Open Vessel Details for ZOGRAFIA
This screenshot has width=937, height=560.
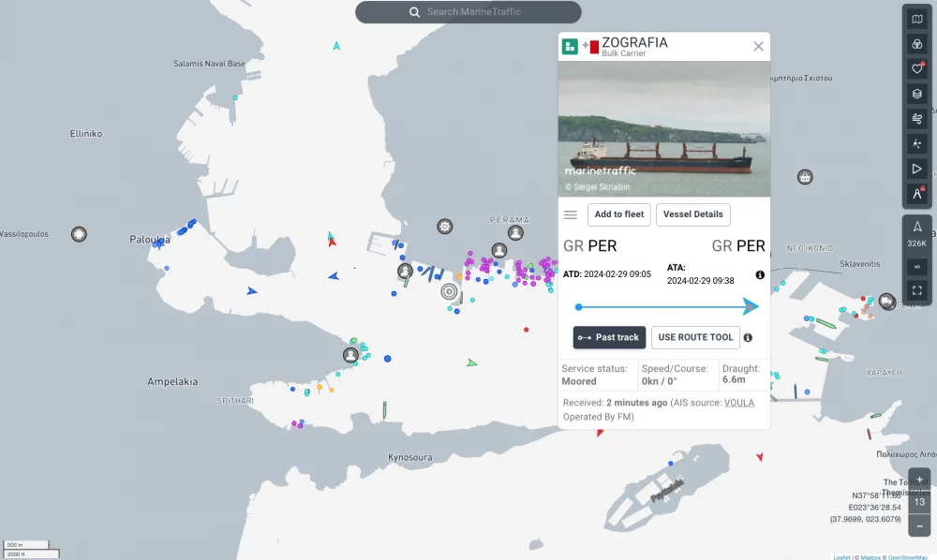coord(693,214)
